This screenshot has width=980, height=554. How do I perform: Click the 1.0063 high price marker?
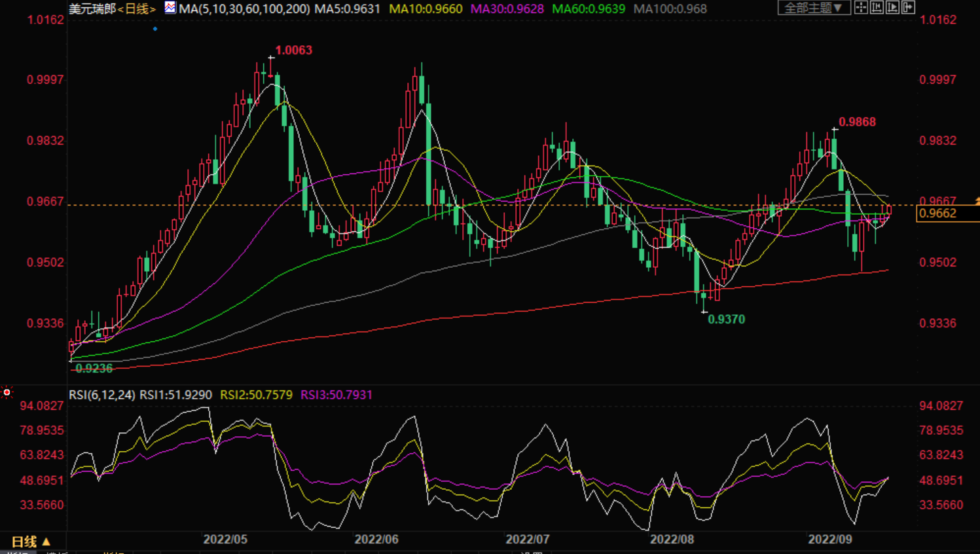[293, 50]
